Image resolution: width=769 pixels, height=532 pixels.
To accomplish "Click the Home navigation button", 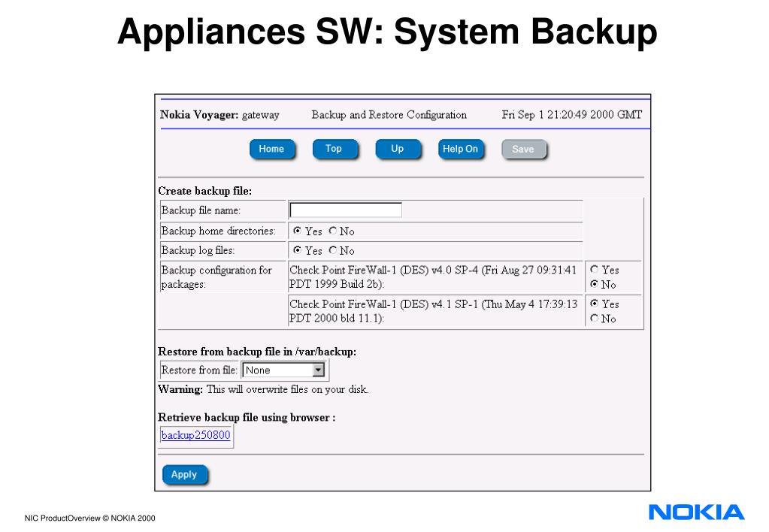I will coord(271,149).
